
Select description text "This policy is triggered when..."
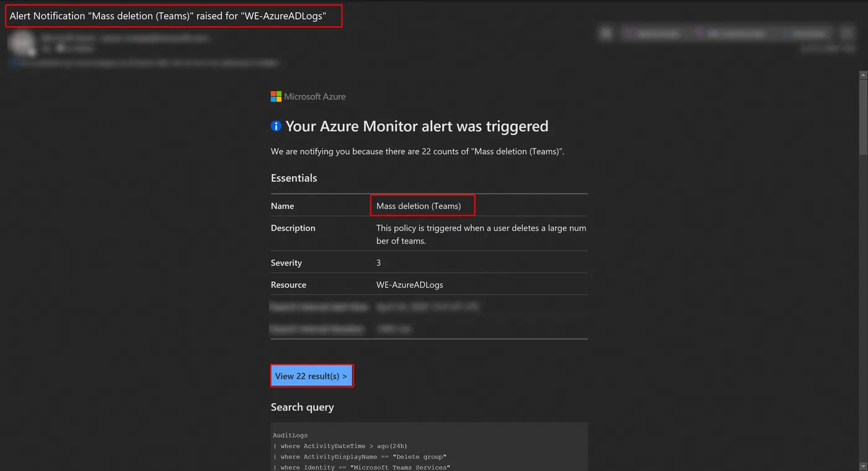[481, 234]
